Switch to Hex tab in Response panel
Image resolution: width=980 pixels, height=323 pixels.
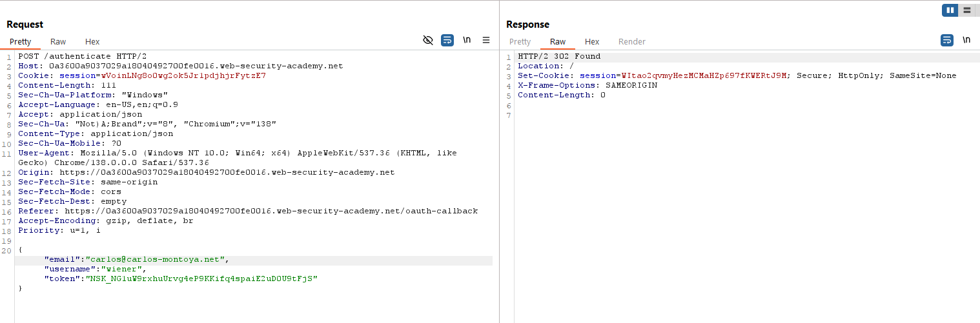[x=592, y=42]
